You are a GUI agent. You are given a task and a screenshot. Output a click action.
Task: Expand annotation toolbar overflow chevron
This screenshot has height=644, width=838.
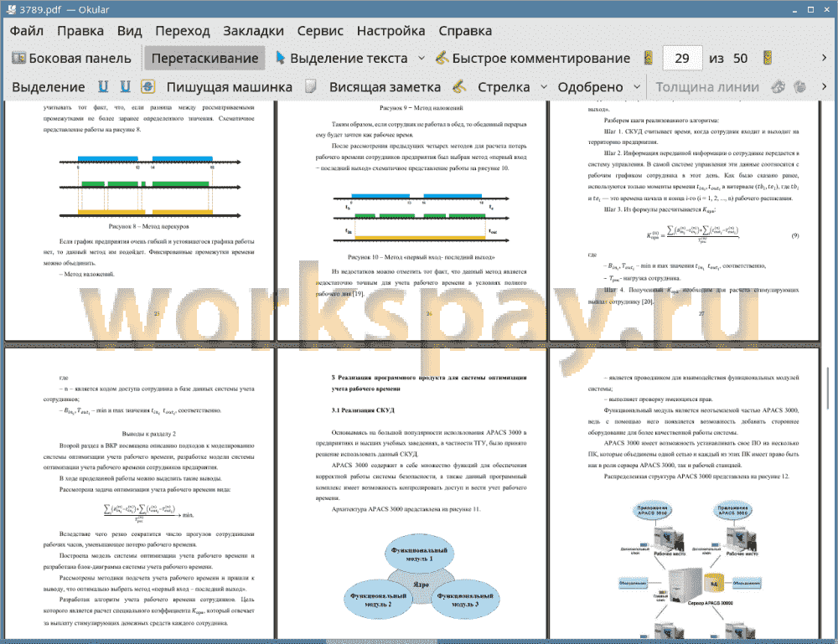click(824, 86)
